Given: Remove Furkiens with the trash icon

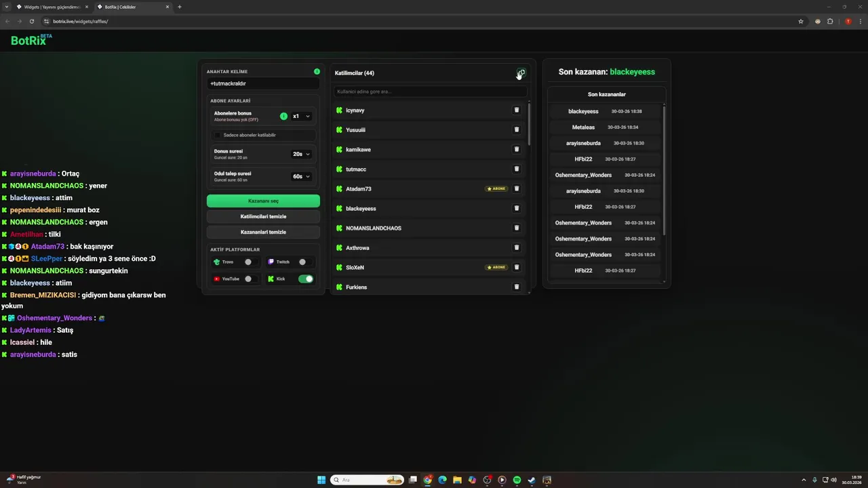Looking at the screenshot, I should click(516, 287).
